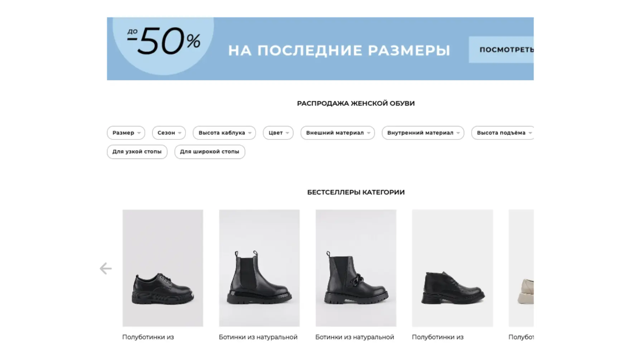
Task: Toggle the Для широкой стопы filter
Action: (x=210, y=152)
